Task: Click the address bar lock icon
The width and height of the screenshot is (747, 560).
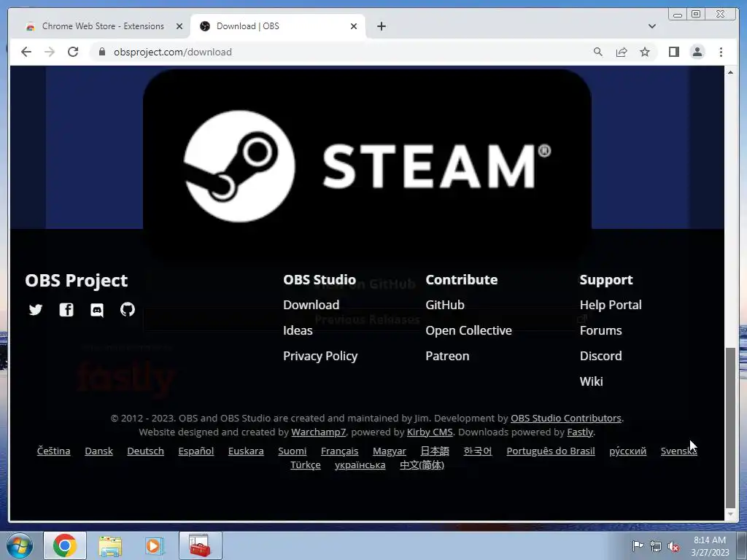Action: [101, 52]
